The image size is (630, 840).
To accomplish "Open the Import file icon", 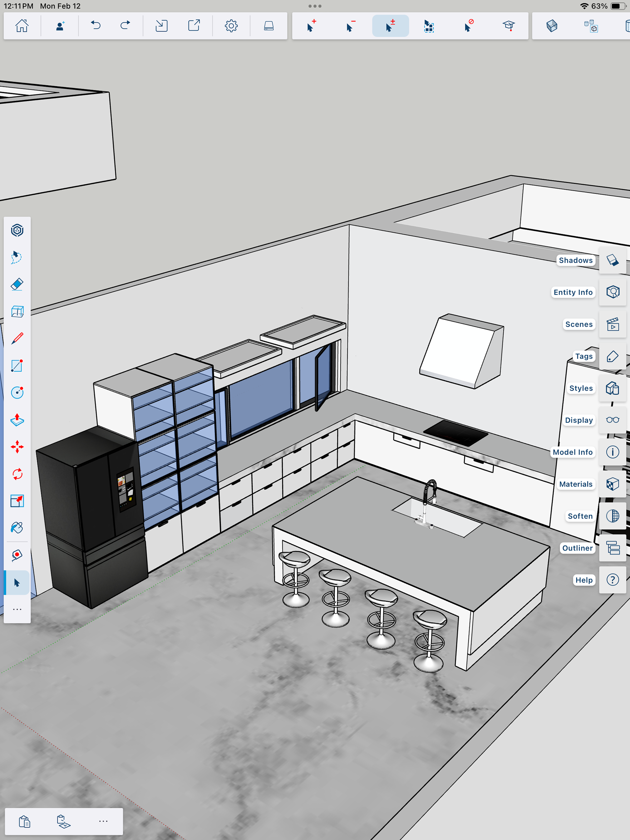I will pyautogui.click(x=161, y=26).
